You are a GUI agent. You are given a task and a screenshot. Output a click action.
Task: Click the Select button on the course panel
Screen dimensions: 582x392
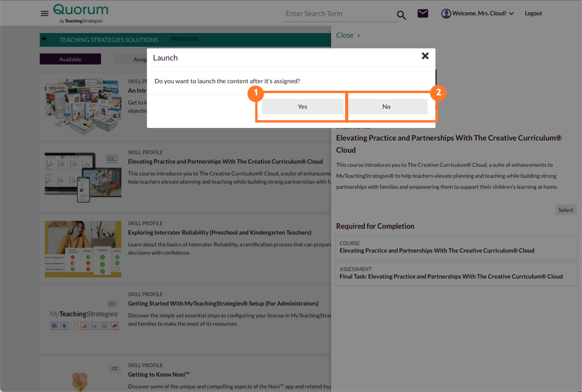tap(565, 209)
